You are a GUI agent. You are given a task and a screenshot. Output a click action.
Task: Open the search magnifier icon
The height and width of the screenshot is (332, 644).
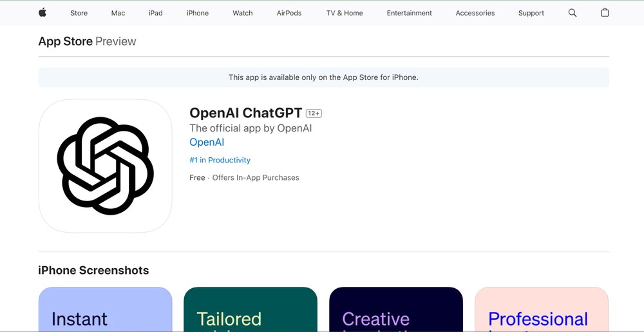[572, 13]
